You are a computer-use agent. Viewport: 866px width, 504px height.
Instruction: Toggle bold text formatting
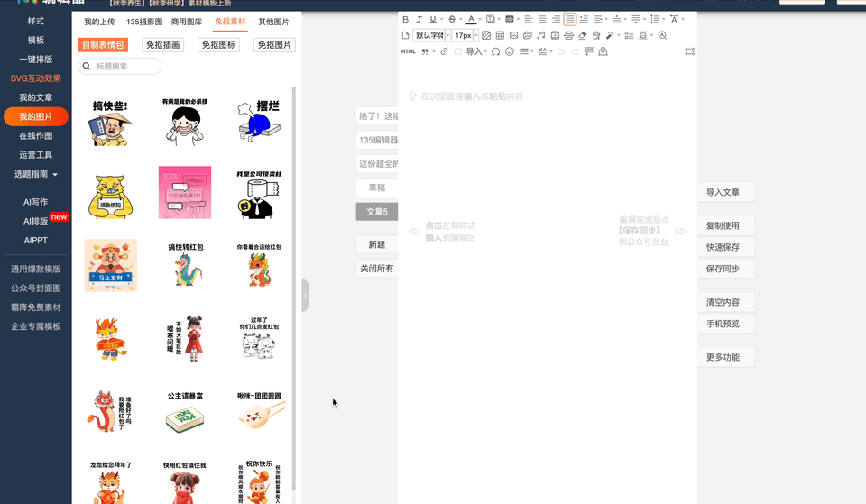405,19
